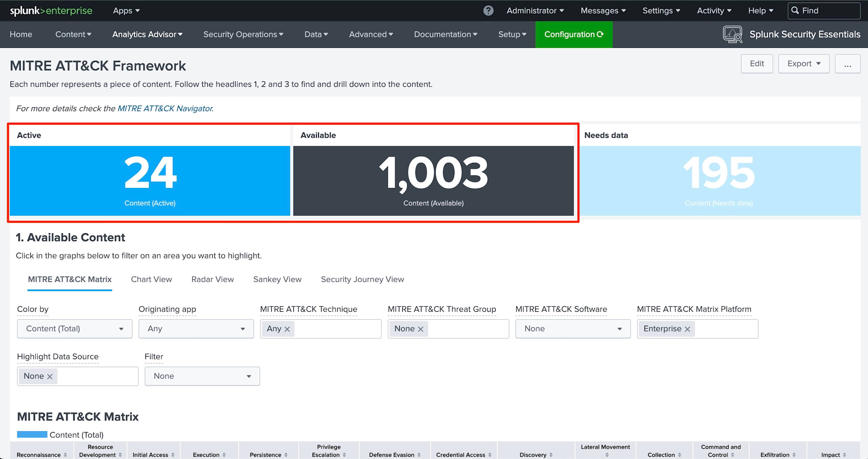Viewport: 868px width, 459px height.
Task: Switch to Radar View tab
Action: (213, 280)
